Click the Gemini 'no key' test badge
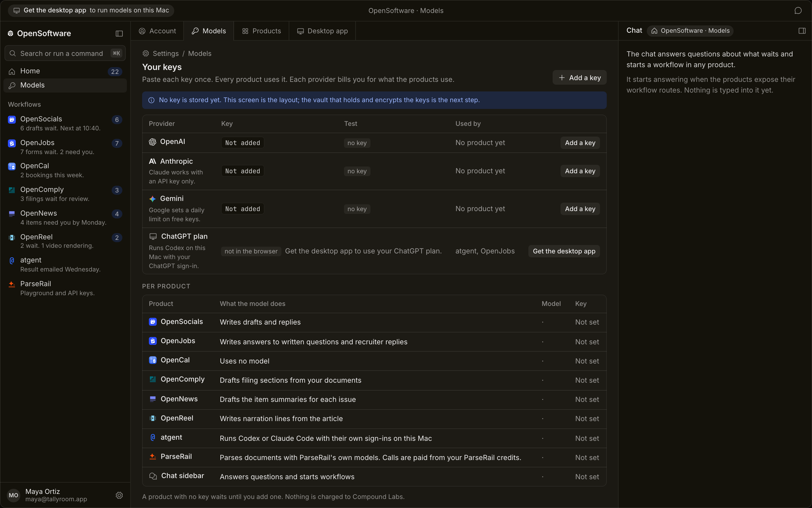The height and width of the screenshot is (508, 812). pos(357,209)
